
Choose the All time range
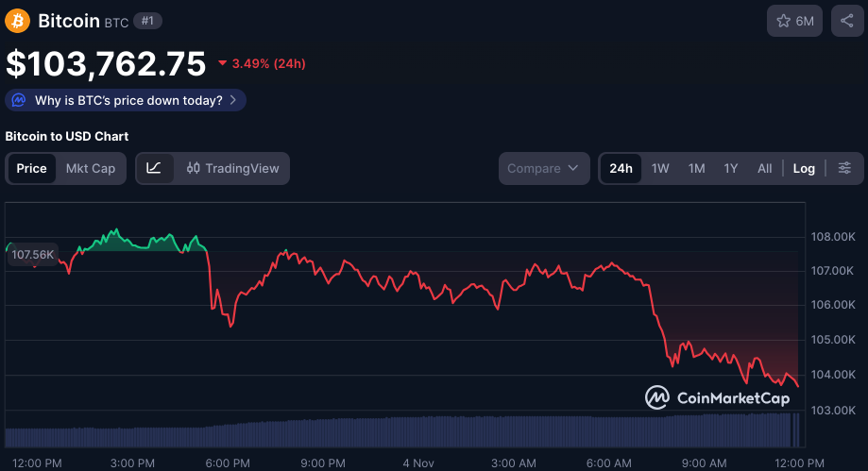coord(764,168)
